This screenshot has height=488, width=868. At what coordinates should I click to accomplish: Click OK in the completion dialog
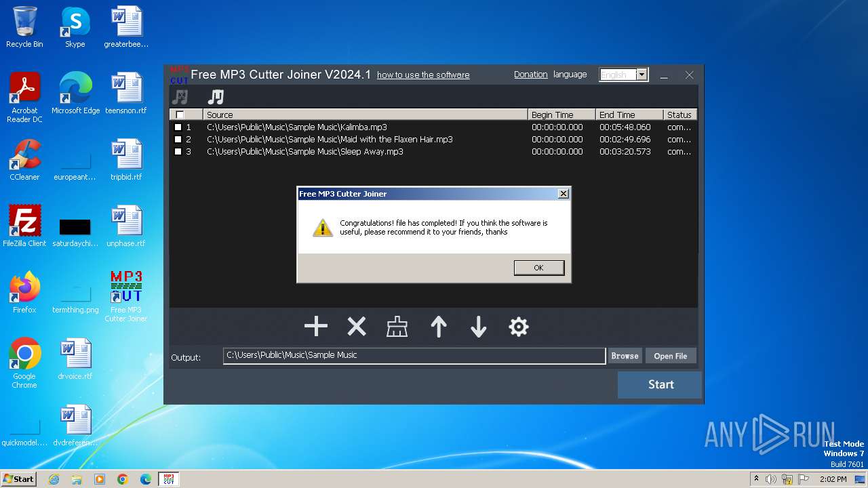[539, 268]
